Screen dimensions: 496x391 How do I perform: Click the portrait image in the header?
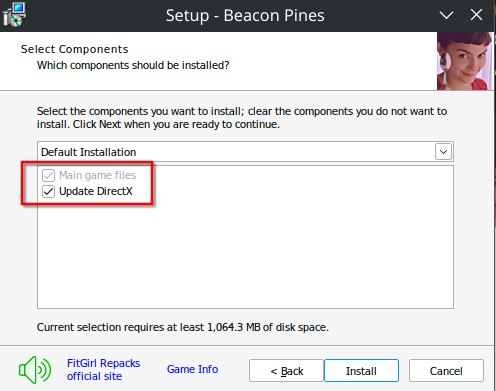pos(465,61)
